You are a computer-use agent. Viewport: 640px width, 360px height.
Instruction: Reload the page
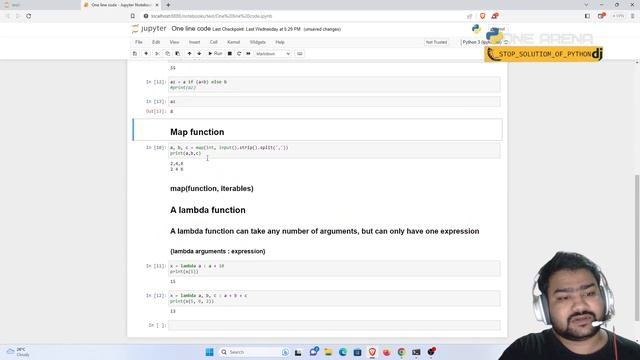pyautogui.click(x=29, y=16)
